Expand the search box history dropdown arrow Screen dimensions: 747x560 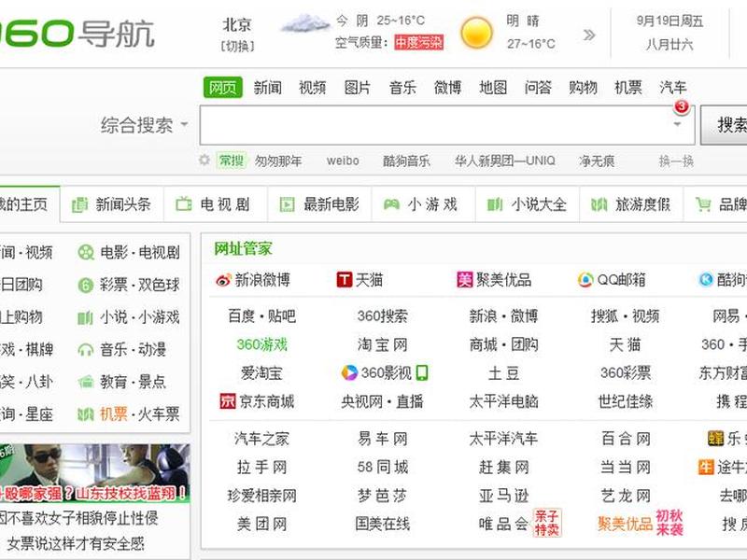pyautogui.click(x=677, y=125)
